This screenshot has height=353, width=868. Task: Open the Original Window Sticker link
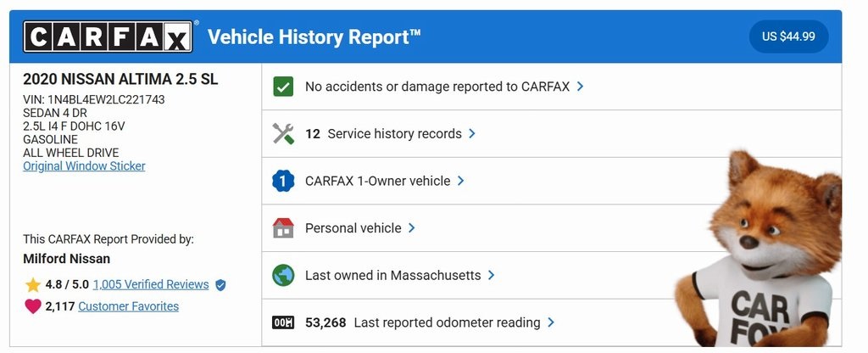pos(84,166)
